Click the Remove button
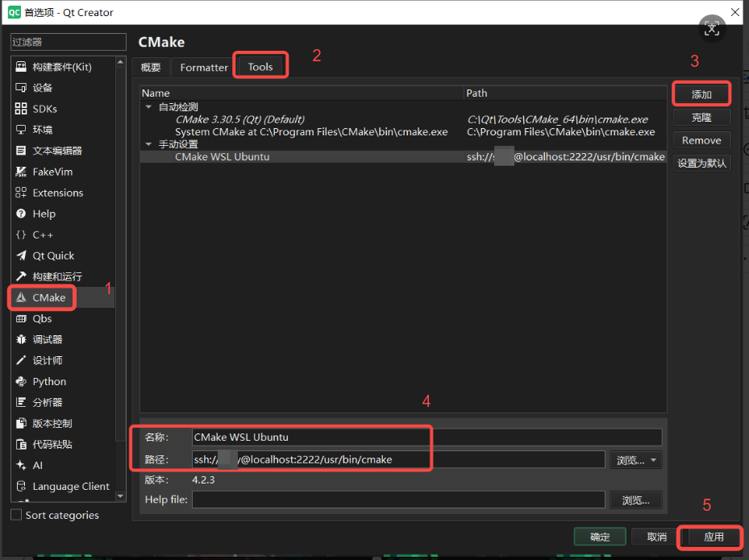The width and height of the screenshot is (749, 560). (x=701, y=140)
